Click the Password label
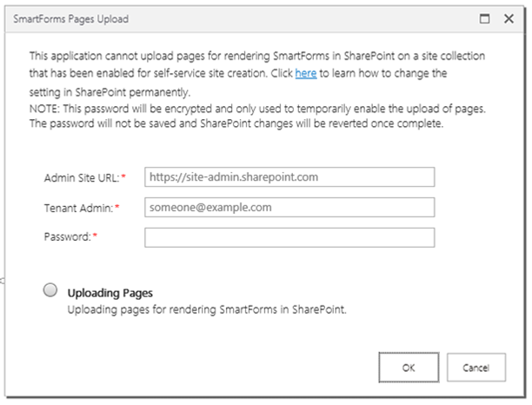Image resolution: width=532 pixels, height=405 pixels. pyautogui.click(x=67, y=237)
